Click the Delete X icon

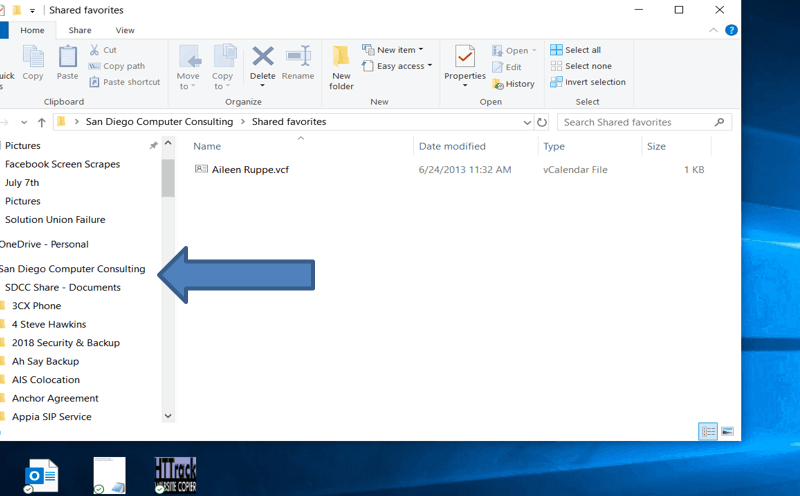pos(263,56)
